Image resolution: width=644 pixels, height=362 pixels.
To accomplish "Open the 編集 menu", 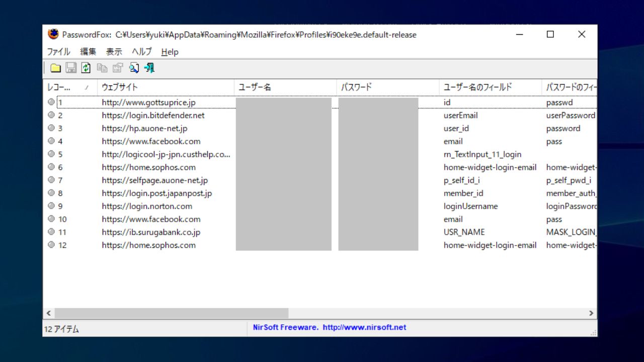I will (88, 52).
